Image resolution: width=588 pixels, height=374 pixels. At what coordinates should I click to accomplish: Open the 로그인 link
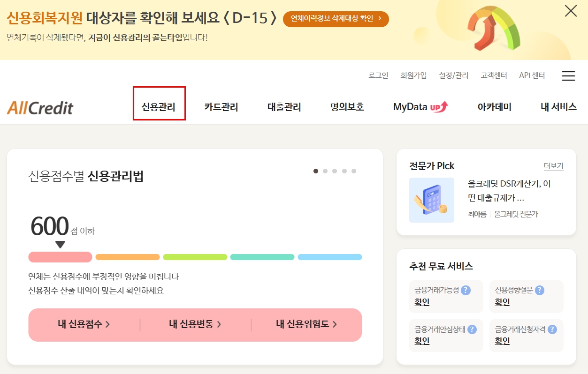pyautogui.click(x=378, y=75)
